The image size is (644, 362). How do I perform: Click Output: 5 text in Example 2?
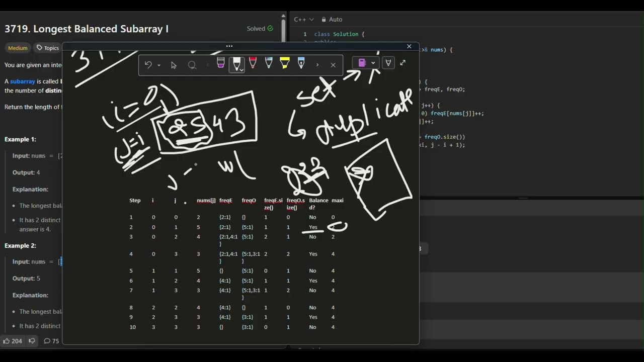click(x=26, y=279)
